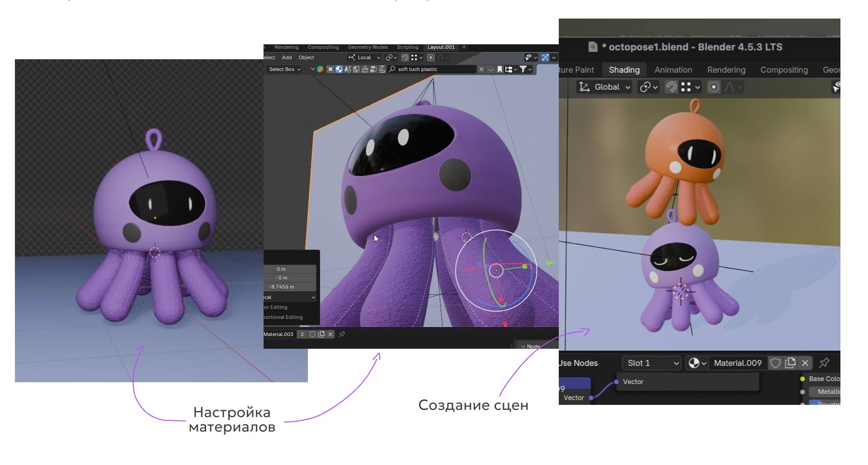Click fake user shield next to Material.009
Viewport: 868px width, 465px height.
coord(776,363)
